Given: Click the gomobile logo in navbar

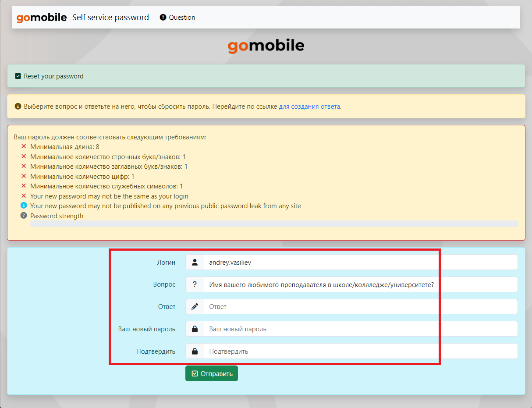Looking at the screenshot, I should [x=41, y=18].
